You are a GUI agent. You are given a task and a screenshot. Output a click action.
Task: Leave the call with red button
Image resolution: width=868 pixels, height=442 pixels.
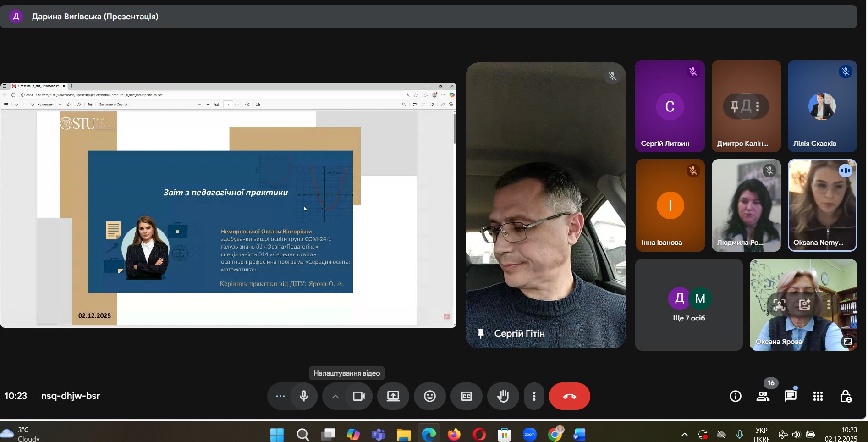pyautogui.click(x=569, y=396)
